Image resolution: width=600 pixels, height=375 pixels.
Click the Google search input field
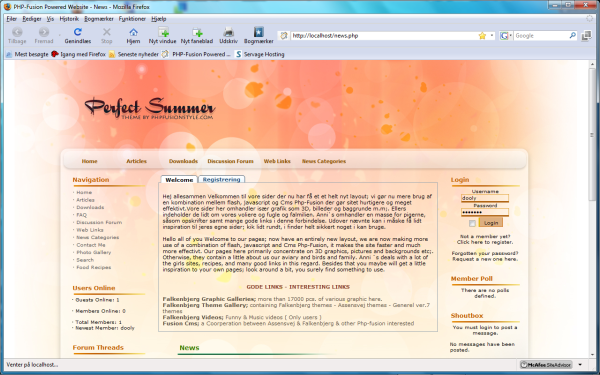(x=541, y=36)
